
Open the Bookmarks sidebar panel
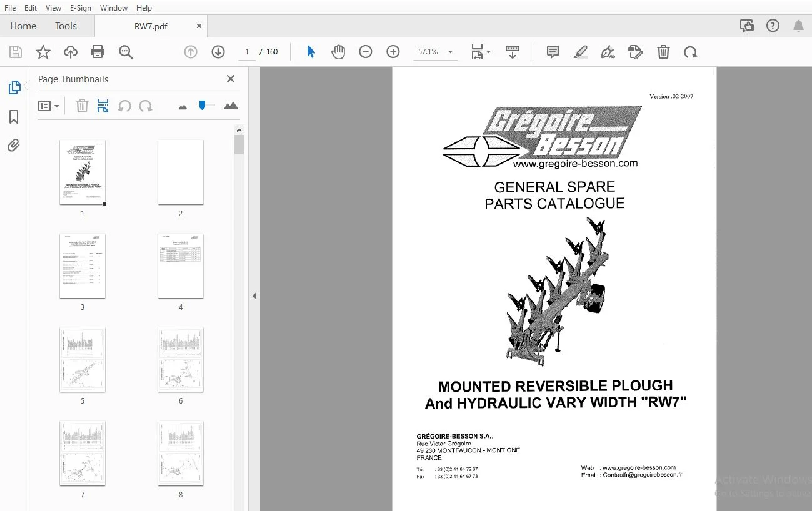coord(14,117)
